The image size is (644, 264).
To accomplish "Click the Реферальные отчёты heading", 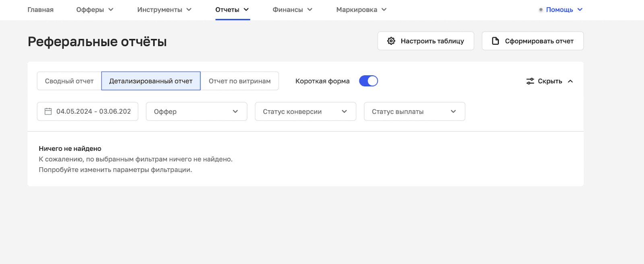I will 97,42.
